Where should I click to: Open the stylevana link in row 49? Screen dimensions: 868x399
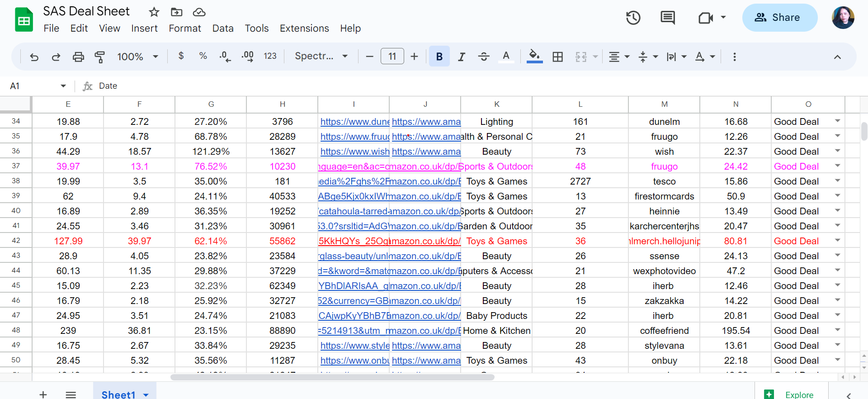coord(355,345)
